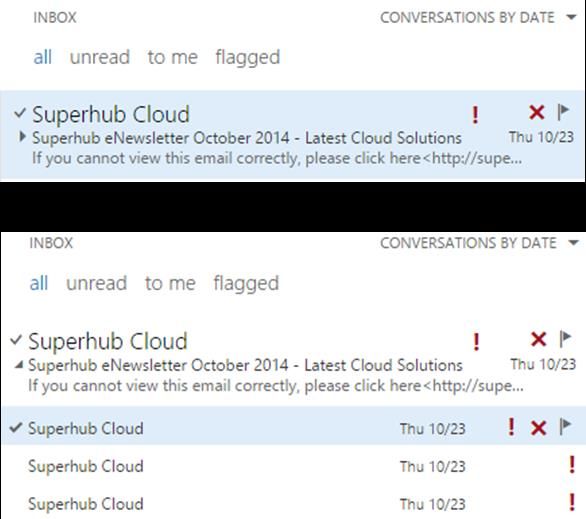Open Conversations by Date dropdown in bottom inbox

click(479, 243)
